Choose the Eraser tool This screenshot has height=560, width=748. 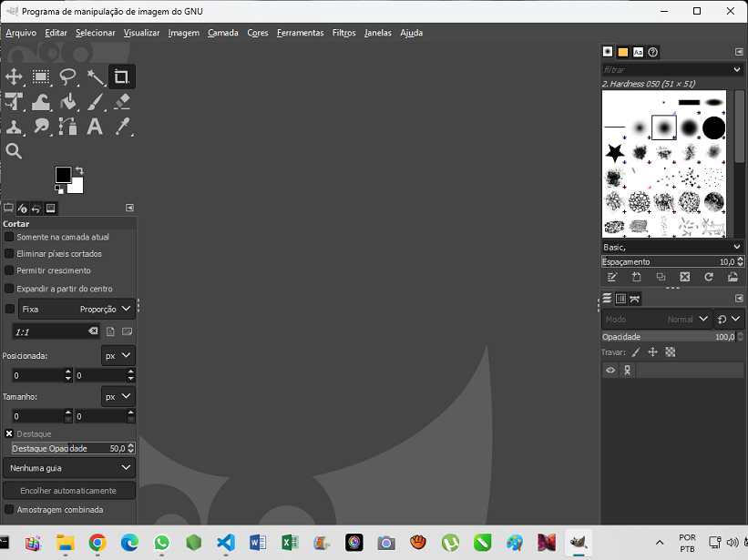122,101
